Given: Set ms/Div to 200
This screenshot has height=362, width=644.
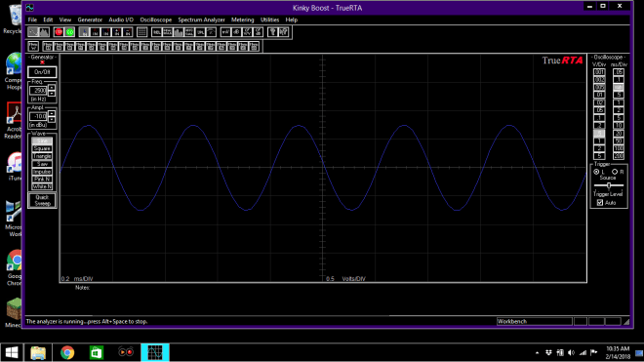Looking at the screenshot, I should coord(618,156).
